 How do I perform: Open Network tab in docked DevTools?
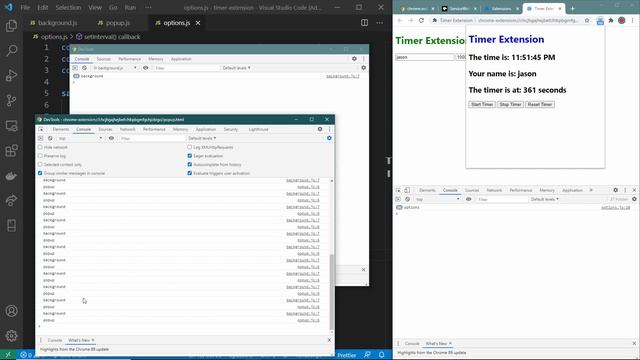tap(494, 190)
